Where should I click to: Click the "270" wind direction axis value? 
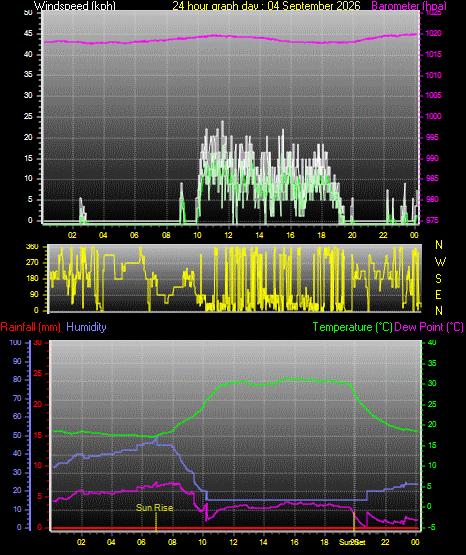[33, 263]
